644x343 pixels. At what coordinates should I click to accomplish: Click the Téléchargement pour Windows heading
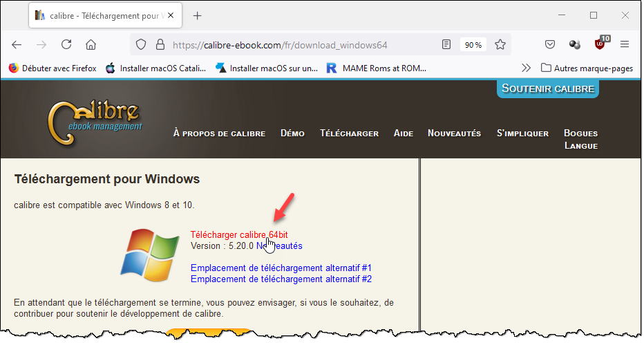coord(107,179)
